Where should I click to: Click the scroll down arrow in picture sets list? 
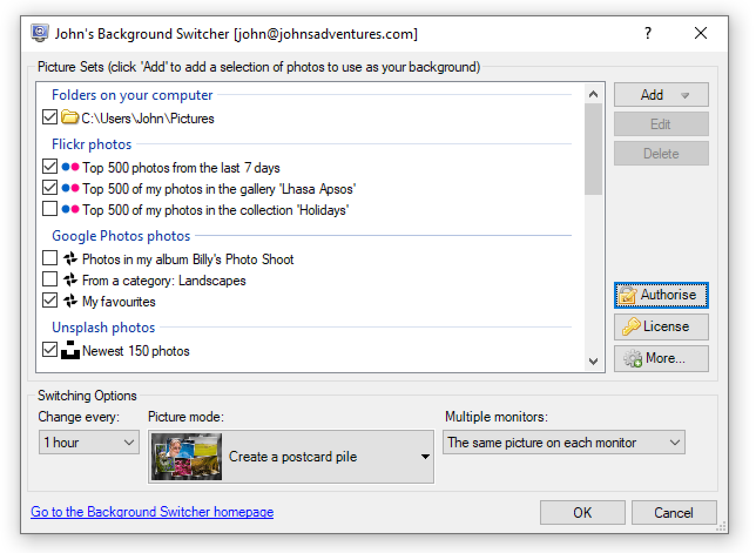(x=593, y=362)
